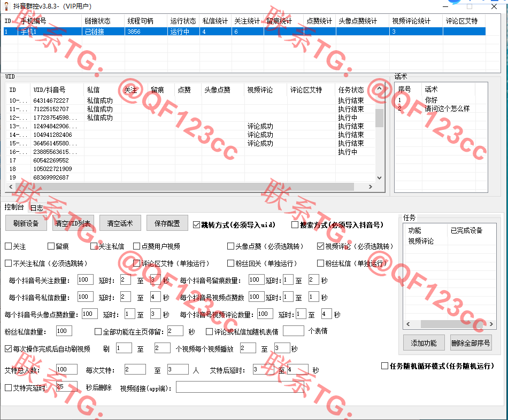Image resolution: width=508 pixels, height=420 pixels.
Task: Select 话术 row 你好
Action: click(441, 100)
